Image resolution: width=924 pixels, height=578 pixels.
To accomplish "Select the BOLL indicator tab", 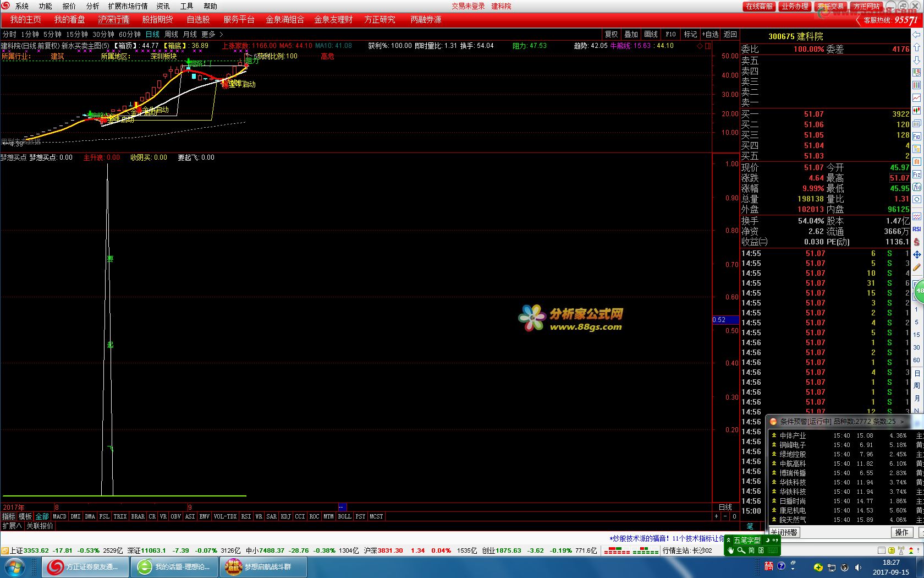I will 344,516.
